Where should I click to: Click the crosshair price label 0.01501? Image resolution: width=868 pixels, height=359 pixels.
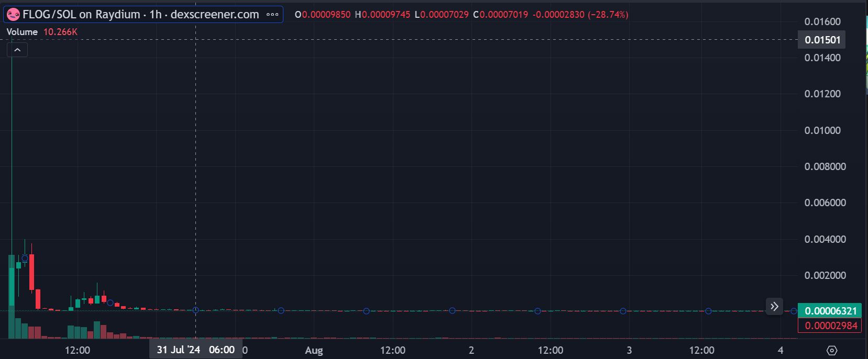click(x=822, y=40)
